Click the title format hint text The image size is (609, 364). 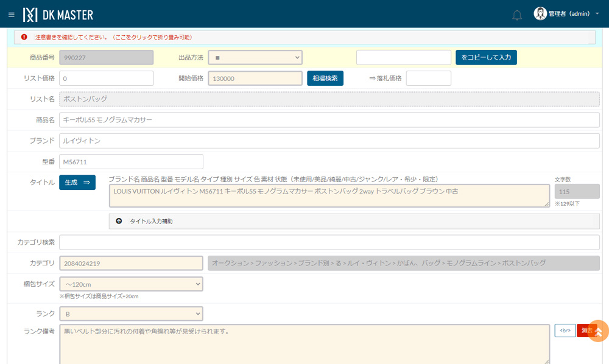273,180
